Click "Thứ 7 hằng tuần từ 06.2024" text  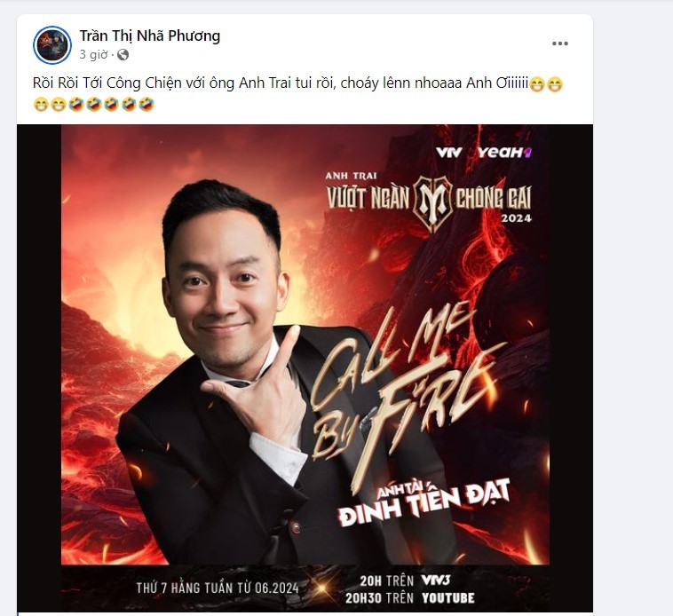coord(218,588)
